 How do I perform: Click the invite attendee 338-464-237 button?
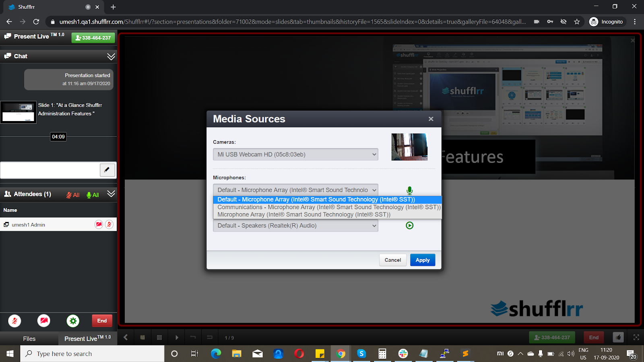click(93, 38)
